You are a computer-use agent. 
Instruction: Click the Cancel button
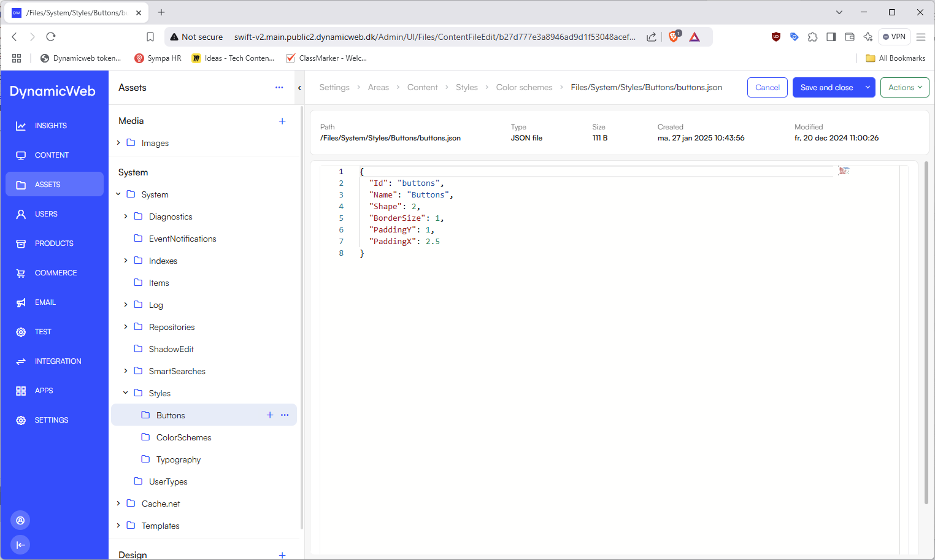point(767,88)
